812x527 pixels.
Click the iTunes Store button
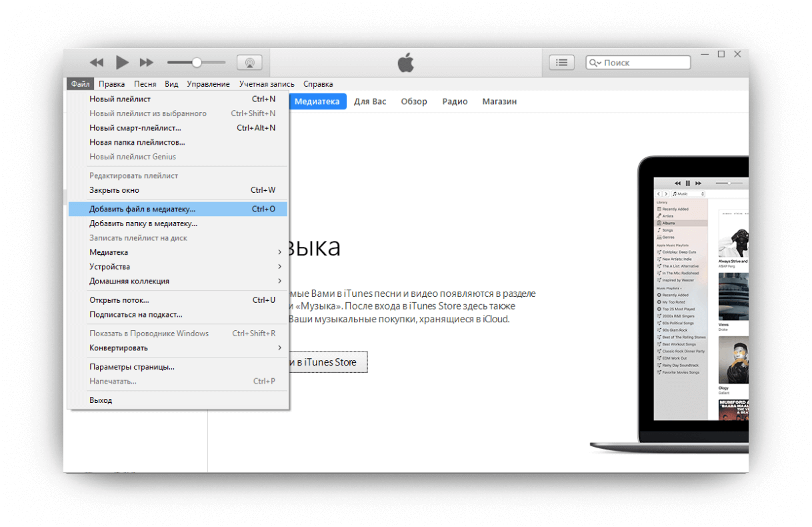point(327,362)
